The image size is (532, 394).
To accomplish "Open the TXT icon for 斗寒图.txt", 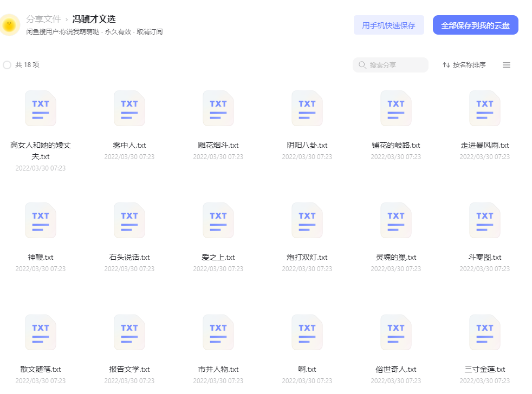I will pos(485,220).
